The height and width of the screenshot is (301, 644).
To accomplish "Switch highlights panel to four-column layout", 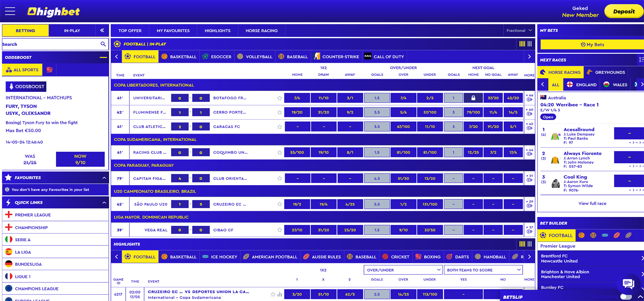I will (x=522, y=244).
